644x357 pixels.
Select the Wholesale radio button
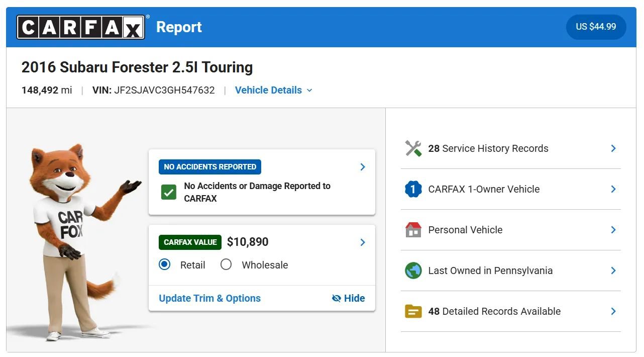[x=226, y=264]
